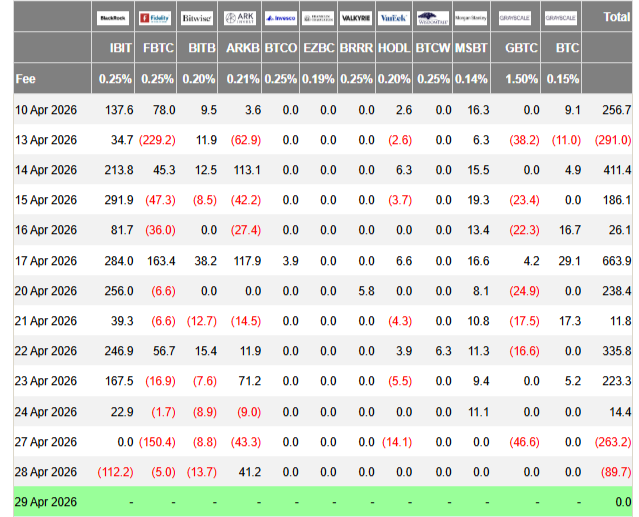Click the WisdomTree logo icon
Screen dimensions: 639x517
point(433,18)
